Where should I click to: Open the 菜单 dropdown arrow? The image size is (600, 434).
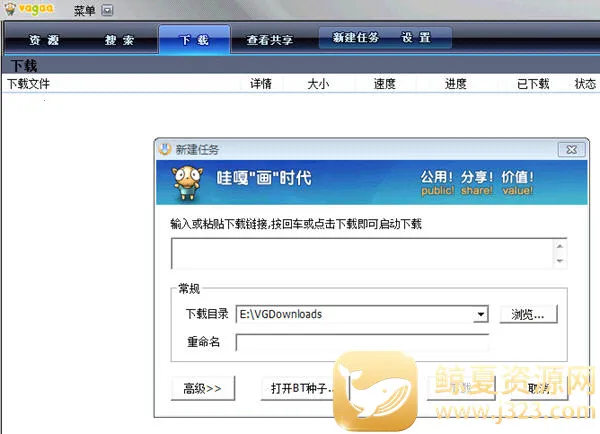point(108,11)
